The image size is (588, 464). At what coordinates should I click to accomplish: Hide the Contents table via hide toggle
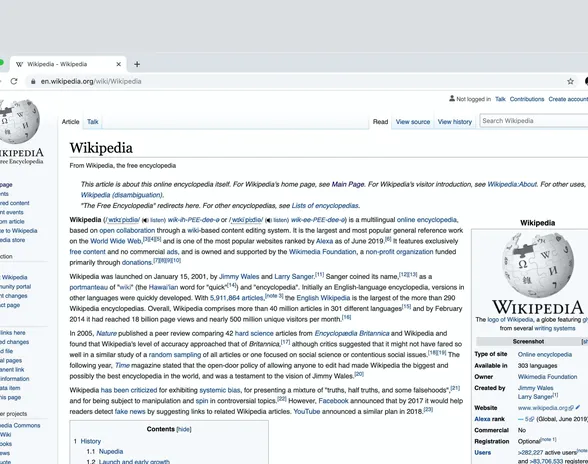click(x=184, y=429)
